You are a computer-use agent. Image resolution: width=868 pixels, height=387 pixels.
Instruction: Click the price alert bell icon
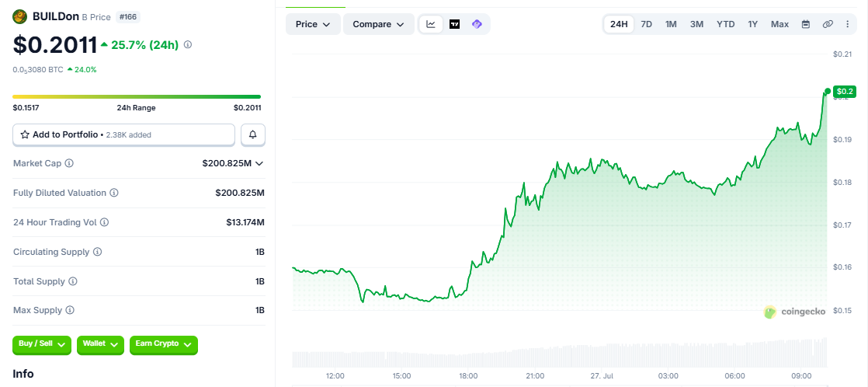[x=253, y=134]
